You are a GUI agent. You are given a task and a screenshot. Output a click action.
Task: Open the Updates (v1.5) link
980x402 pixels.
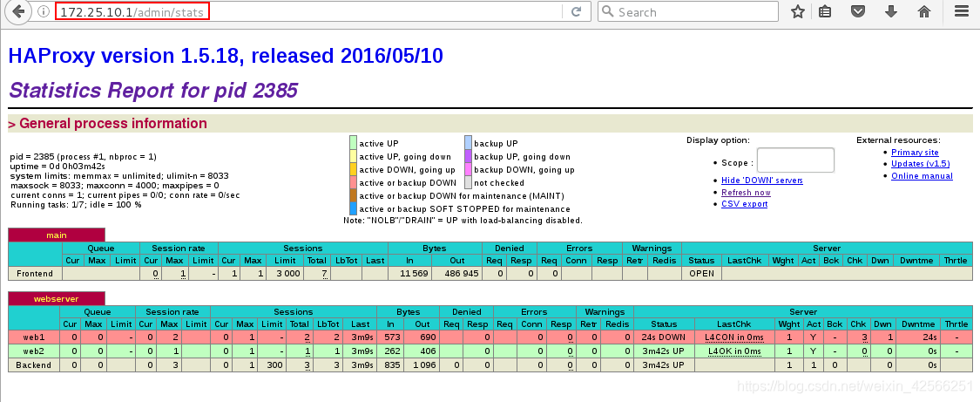[921, 164]
